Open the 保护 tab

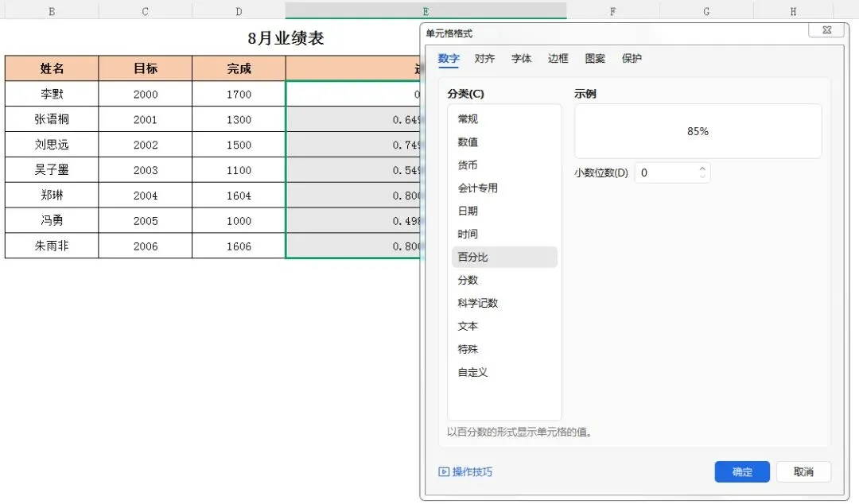pos(632,59)
